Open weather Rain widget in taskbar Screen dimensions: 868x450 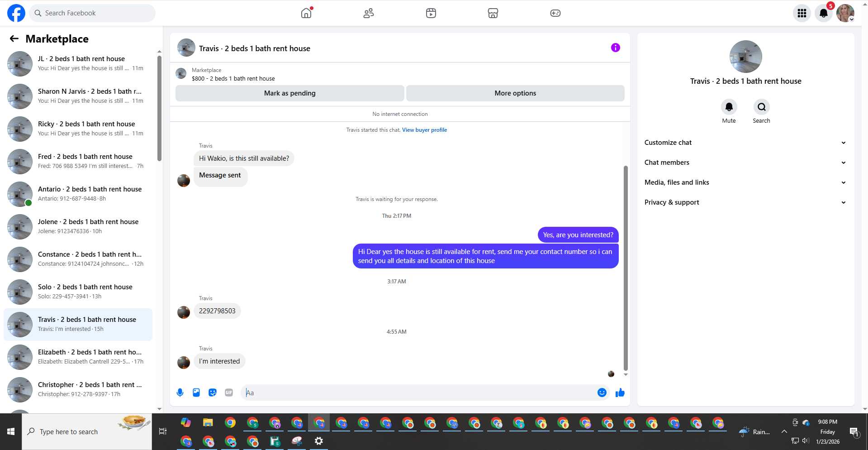[x=754, y=431]
